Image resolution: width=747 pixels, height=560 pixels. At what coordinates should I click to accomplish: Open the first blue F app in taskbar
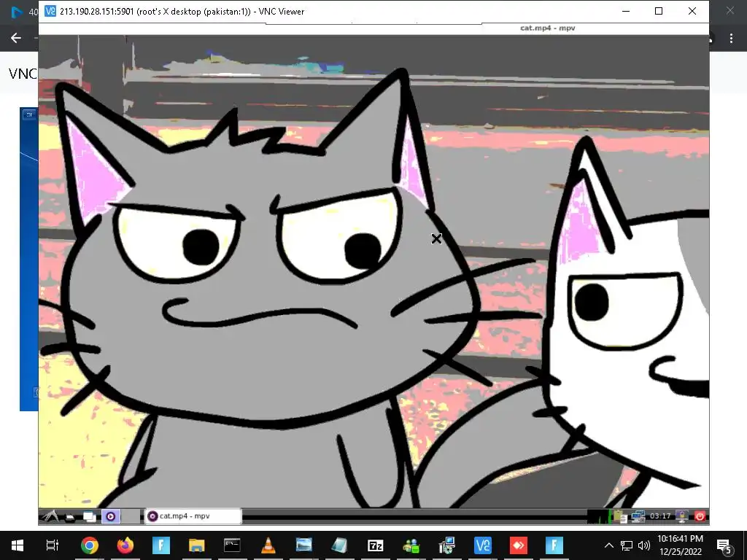161,545
